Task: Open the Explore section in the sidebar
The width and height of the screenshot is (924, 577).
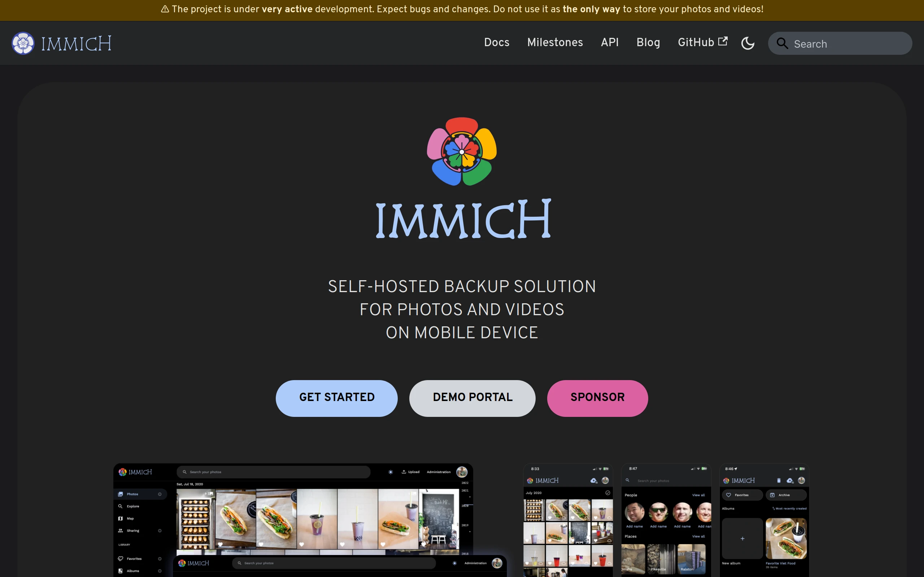Action: (132, 506)
